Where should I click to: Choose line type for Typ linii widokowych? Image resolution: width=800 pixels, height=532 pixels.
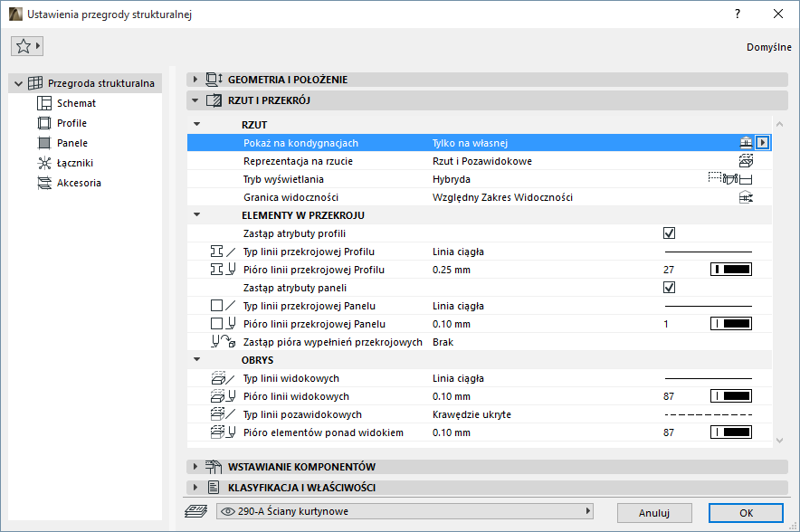(709, 378)
